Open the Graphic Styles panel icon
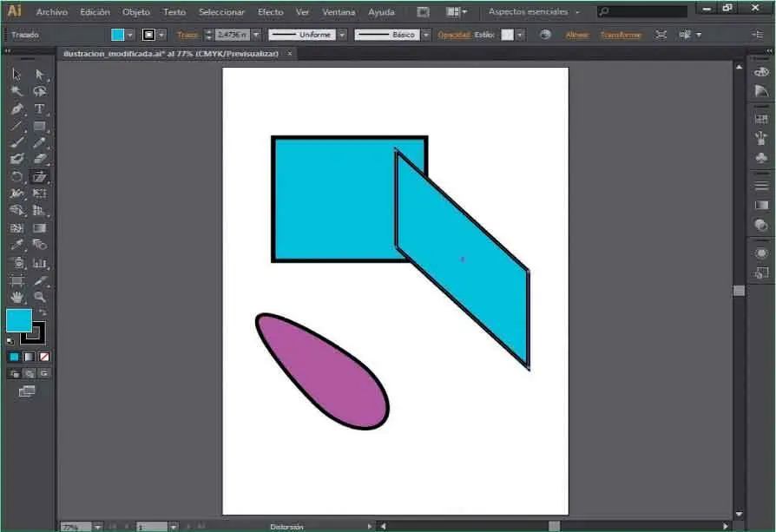Image resolution: width=776 pixels, height=532 pixels. coord(761,273)
